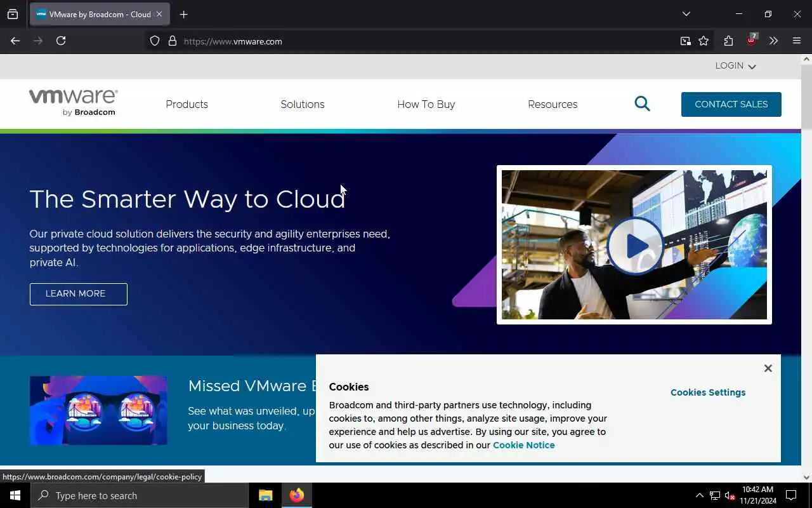Image resolution: width=812 pixels, height=508 pixels.
Task: Click the muted volume tray icon
Action: pyautogui.click(x=730, y=495)
